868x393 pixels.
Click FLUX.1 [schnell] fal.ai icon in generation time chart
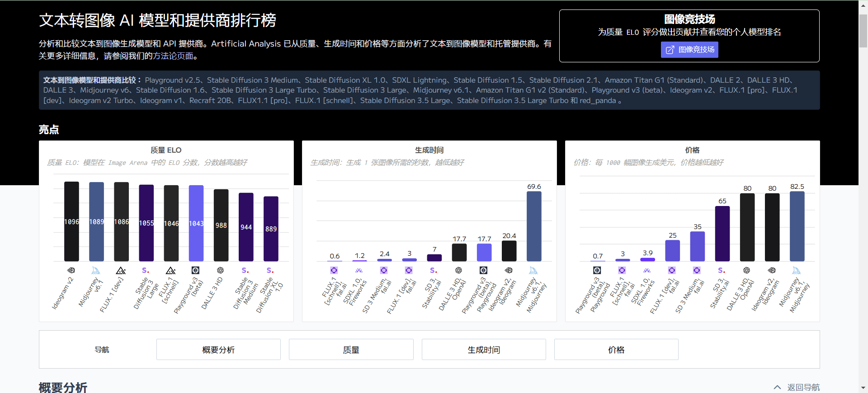334,270
